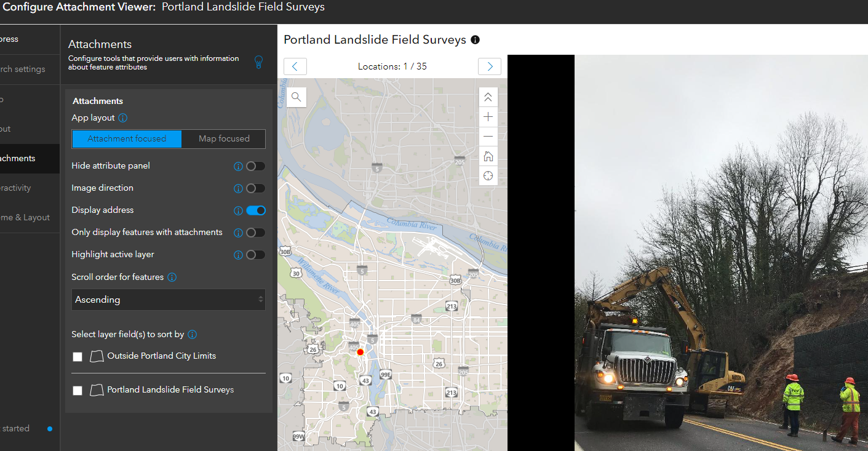Click the home extent icon on map
868x451 pixels.
tap(488, 156)
